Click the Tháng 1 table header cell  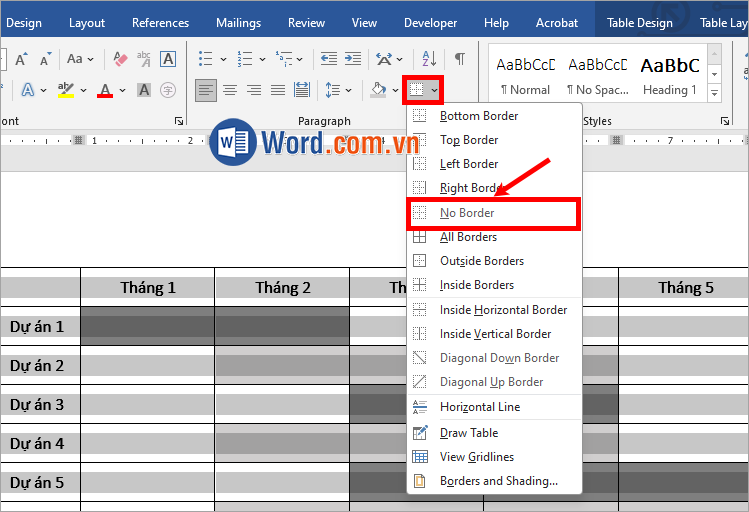click(x=148, y=287)
